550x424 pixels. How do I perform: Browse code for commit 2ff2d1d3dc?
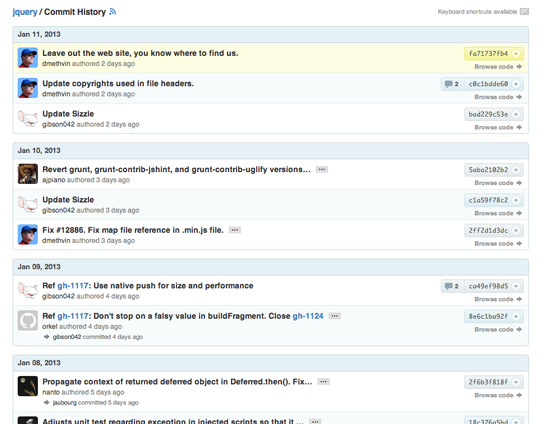click(498, 244)
